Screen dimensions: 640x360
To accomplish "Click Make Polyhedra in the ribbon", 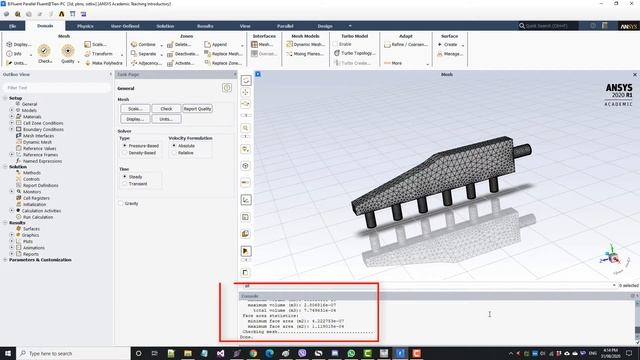I will 104,63.
